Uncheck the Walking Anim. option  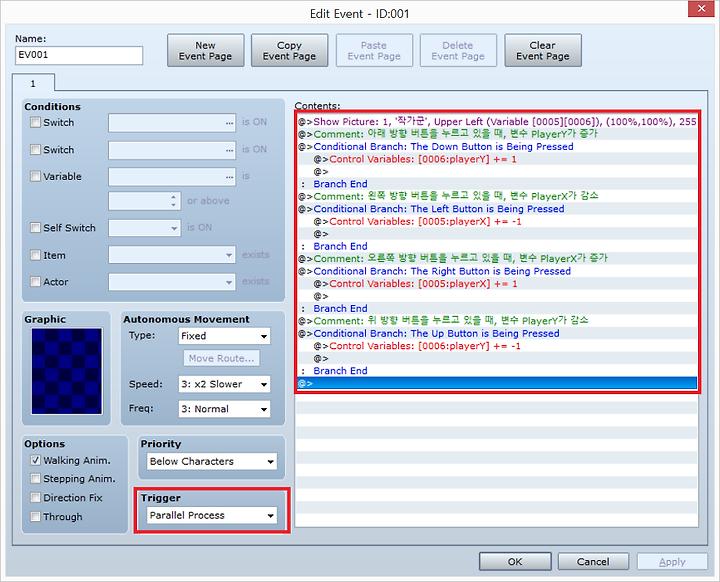coord(35,460)
